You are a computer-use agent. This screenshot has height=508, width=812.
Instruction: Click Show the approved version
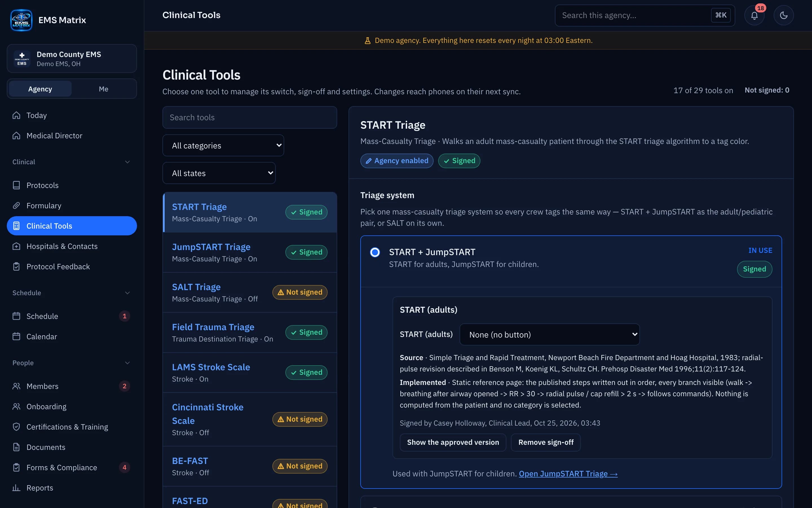tap(453, 443)
